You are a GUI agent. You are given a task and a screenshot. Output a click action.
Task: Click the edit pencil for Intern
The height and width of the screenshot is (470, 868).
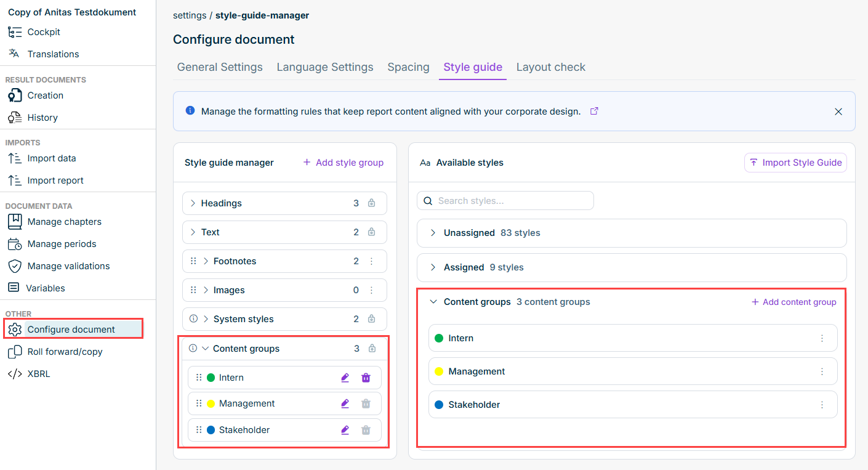(x=345, y=378)
